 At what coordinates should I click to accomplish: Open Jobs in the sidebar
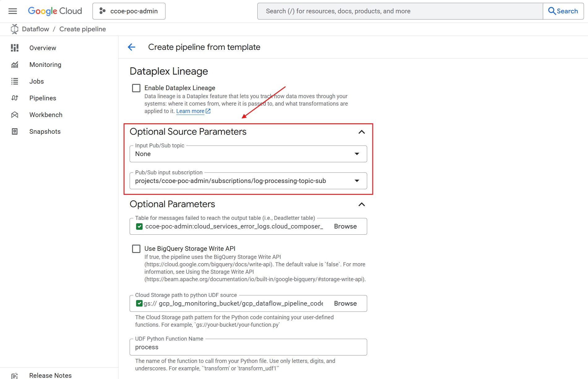(x=36, y=81)
